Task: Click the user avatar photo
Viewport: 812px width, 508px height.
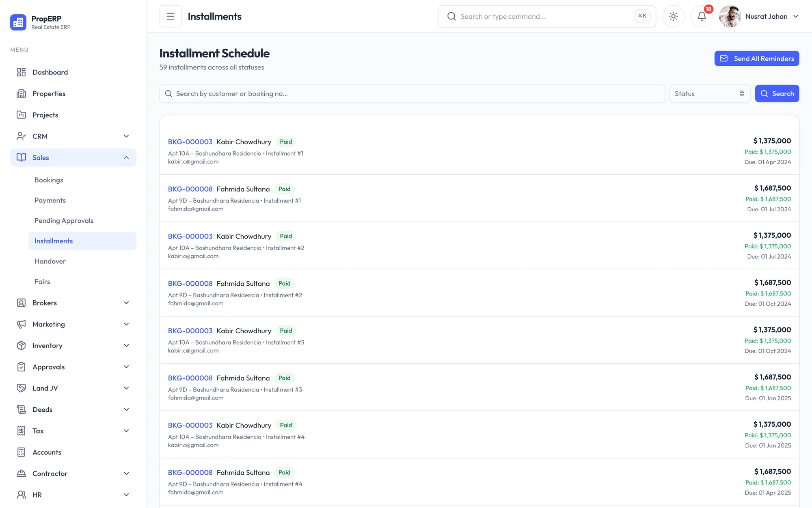Action: 730,16
